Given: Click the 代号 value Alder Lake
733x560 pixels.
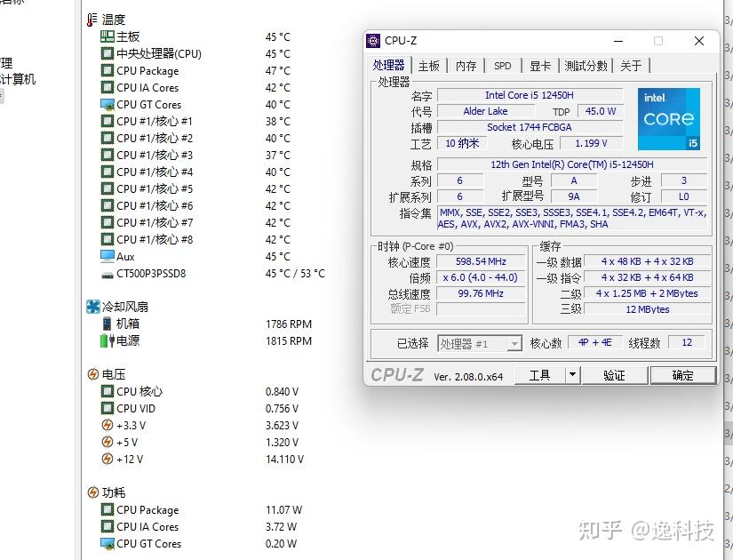Looking at the screenshot, I should click(x=486, y=111).
